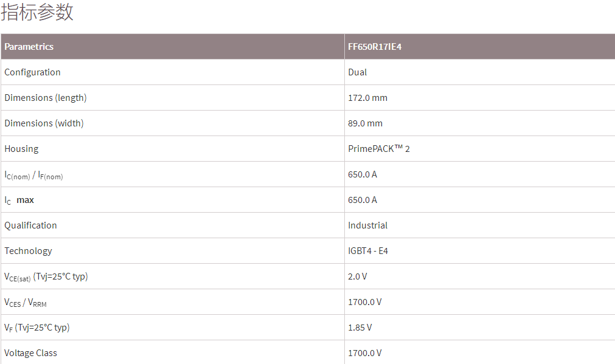This screenshot has width=615, height=364.
Task: Click the 指标参数 section heading
Action: (x=37, y=12)
